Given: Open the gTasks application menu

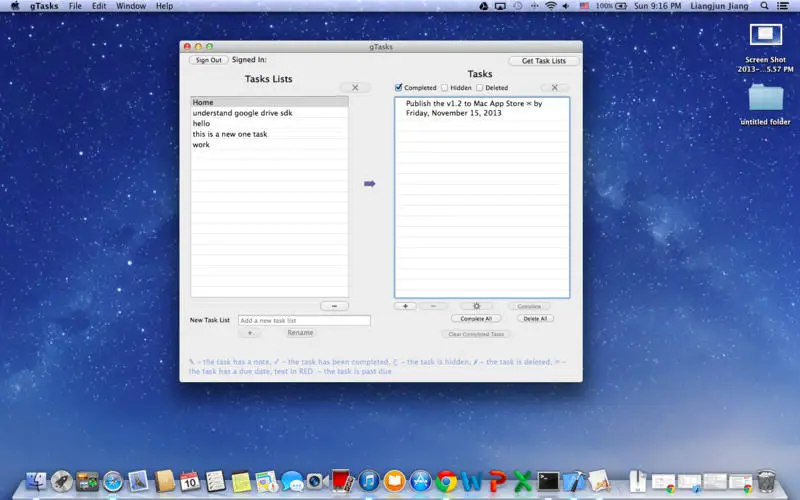Looking at the screenshot, I should (x=44, y=6).
